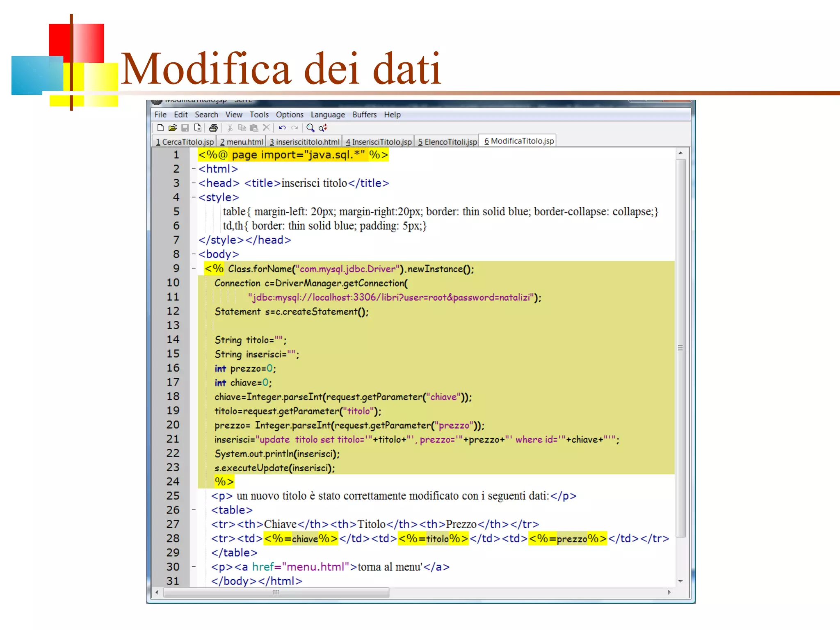Click the vertical scrollbar up arrow
Screen dimensions: 840x630
[x=680, y=153]
